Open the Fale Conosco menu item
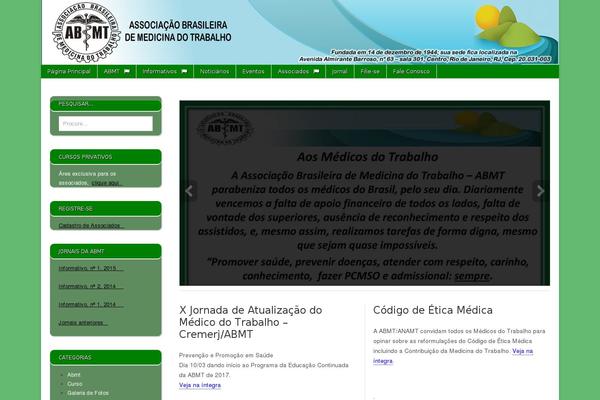 [x=411, y=72]
